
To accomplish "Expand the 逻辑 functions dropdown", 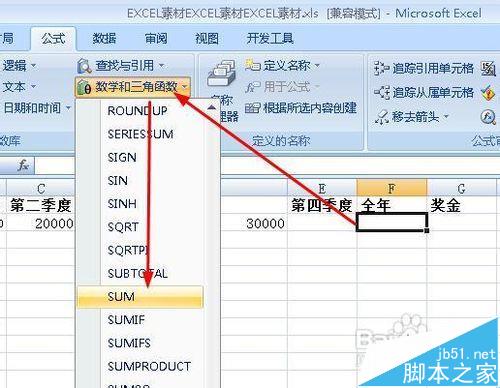I will (18, 66).
